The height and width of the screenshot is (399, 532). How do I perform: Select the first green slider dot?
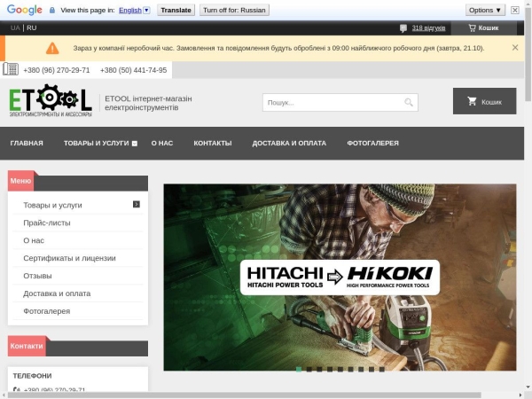pyautogui.click(x=299, y=369)
